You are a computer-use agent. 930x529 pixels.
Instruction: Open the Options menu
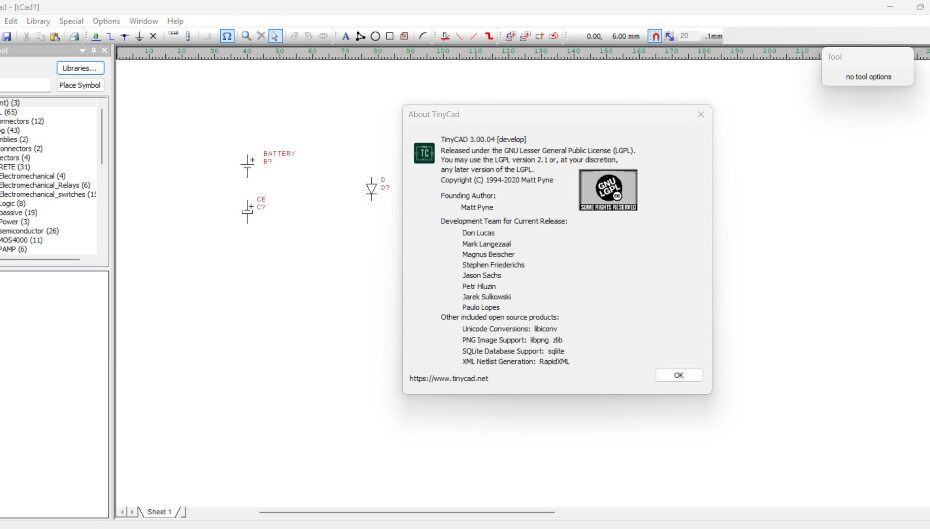[x=106, y=21]
